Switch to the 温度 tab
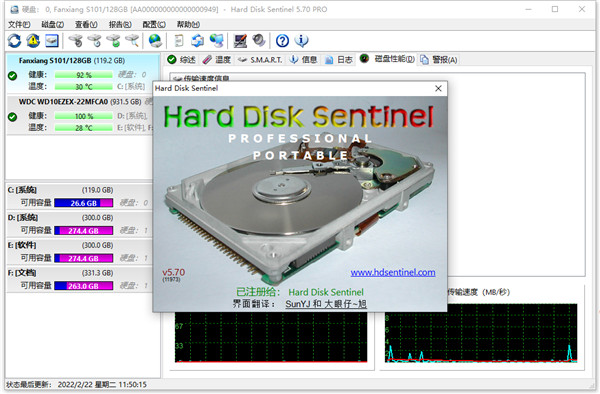The width and height of the screenshot is (600, 394). tap(217, 60)
